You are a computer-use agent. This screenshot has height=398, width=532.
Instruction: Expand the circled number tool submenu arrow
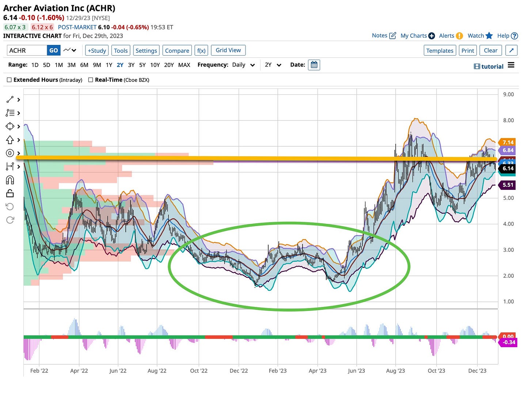tap(19, 153)
